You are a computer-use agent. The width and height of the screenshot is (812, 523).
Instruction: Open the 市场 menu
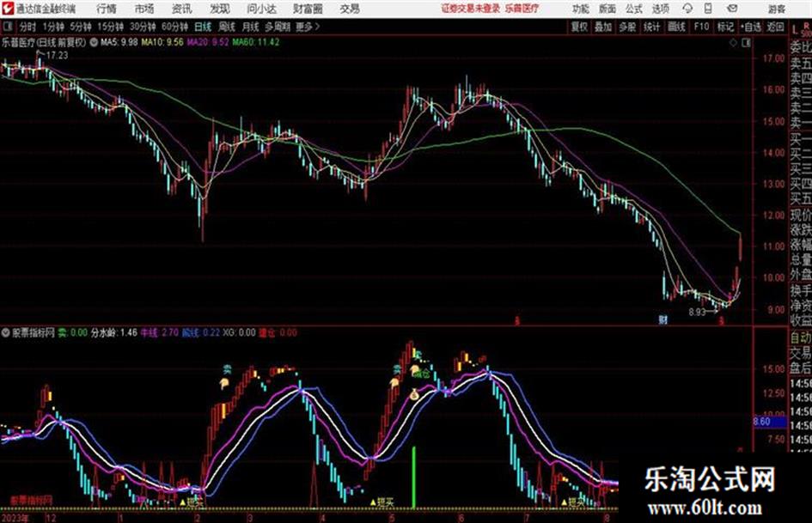coord(144,9)
